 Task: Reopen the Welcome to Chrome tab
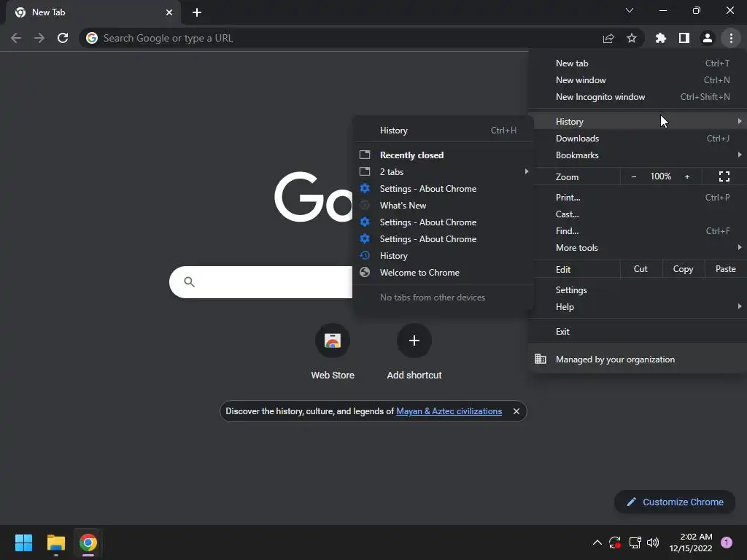tap(443, 273)
